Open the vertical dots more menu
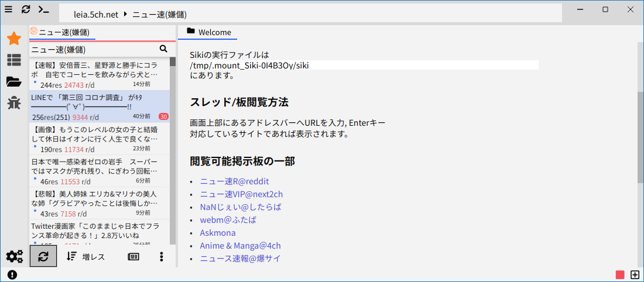 coord(162,257)
